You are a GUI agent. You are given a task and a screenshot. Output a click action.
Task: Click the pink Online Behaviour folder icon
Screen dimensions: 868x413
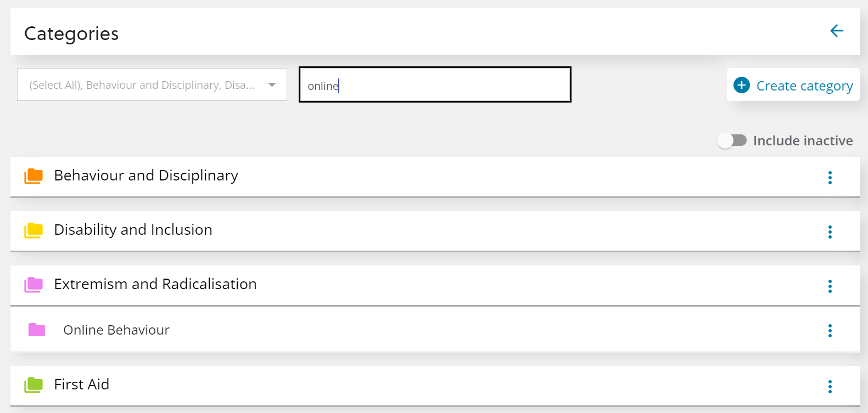[x=37, y=330]
